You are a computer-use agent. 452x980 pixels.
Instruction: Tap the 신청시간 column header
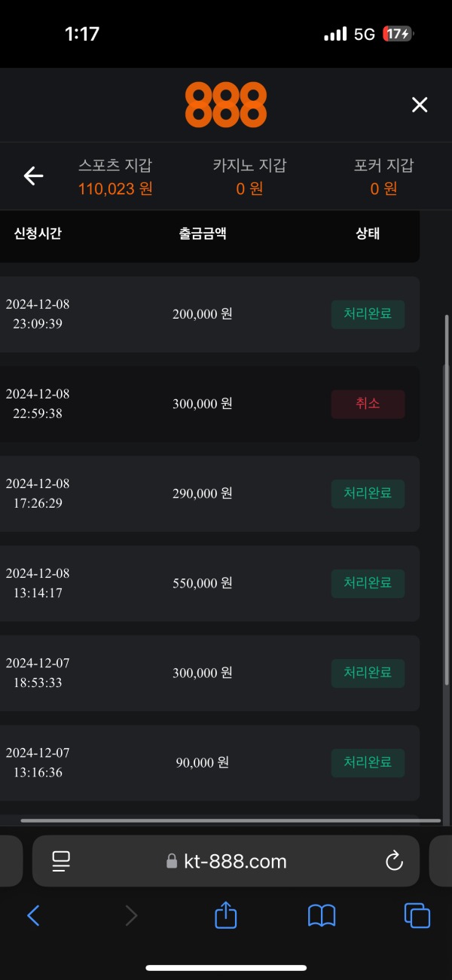38,234
